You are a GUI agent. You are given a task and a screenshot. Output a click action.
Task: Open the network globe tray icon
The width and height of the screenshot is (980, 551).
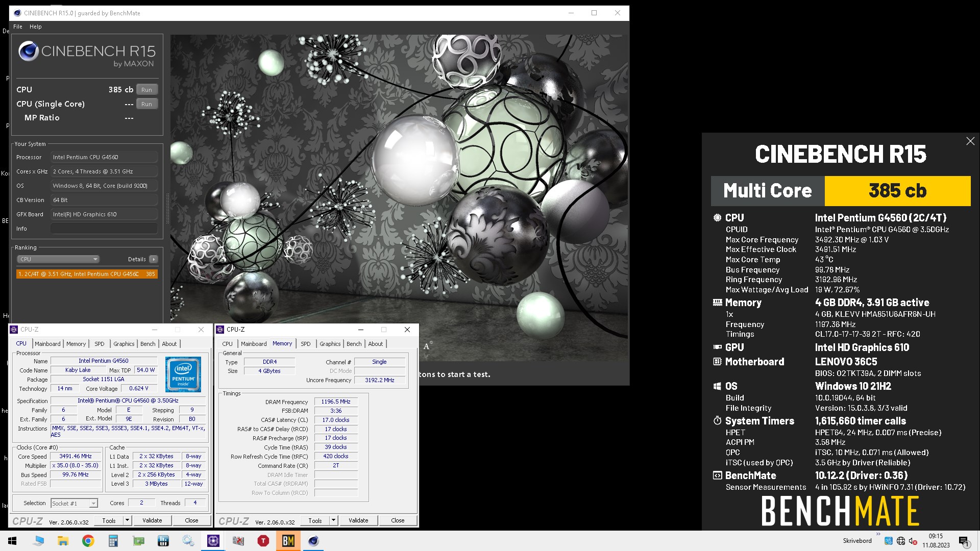[901, 541]
